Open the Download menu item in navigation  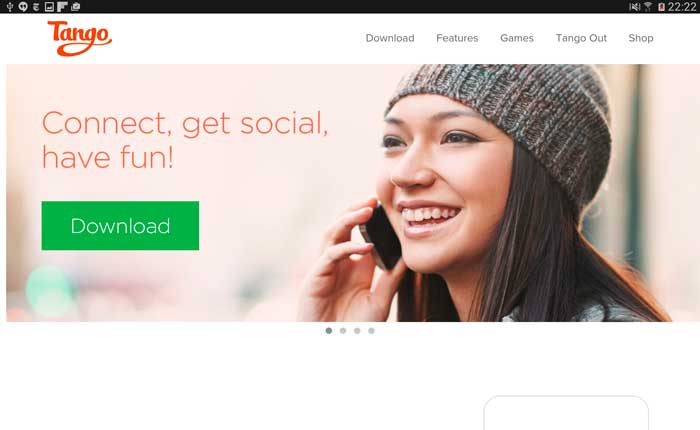[x=390, y=38]
